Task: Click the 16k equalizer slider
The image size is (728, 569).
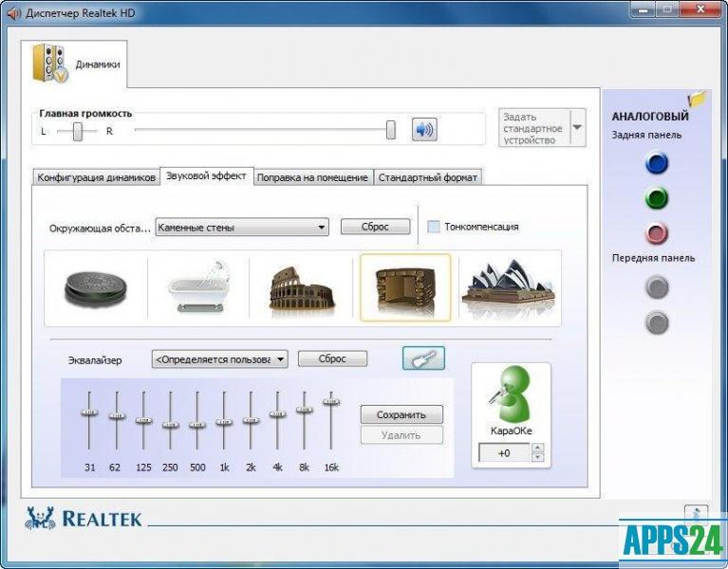Action: [331, 401]
